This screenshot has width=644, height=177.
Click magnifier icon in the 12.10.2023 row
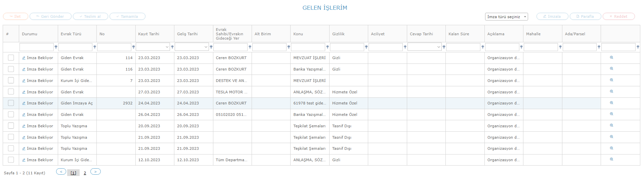[611, 160]
